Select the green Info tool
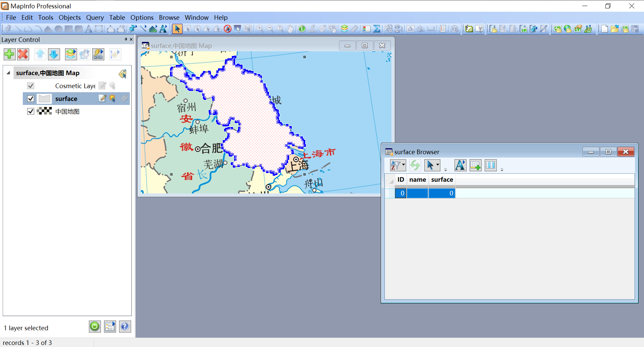The width and height of the screenshot is (644, 347). pos(302,29)
